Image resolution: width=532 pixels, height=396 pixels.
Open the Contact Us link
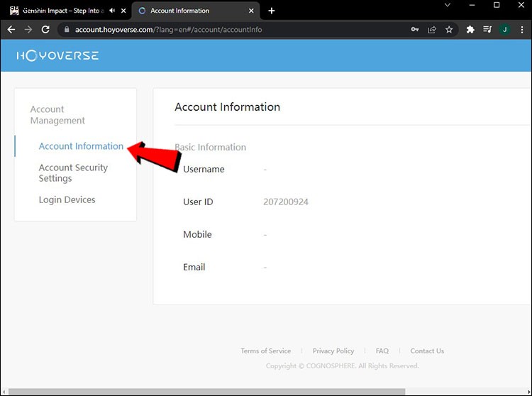(x=427, y=351)
